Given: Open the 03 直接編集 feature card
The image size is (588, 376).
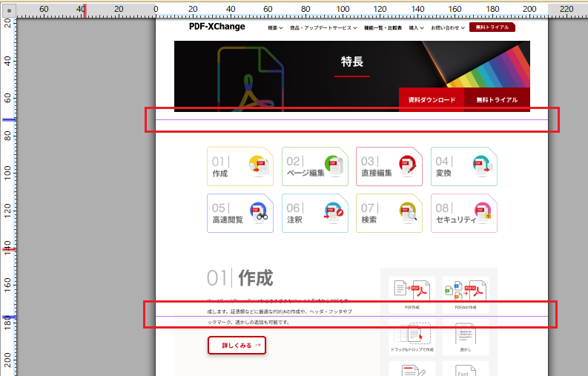Looking at the screenshot, I should click(x=389, y=167).
